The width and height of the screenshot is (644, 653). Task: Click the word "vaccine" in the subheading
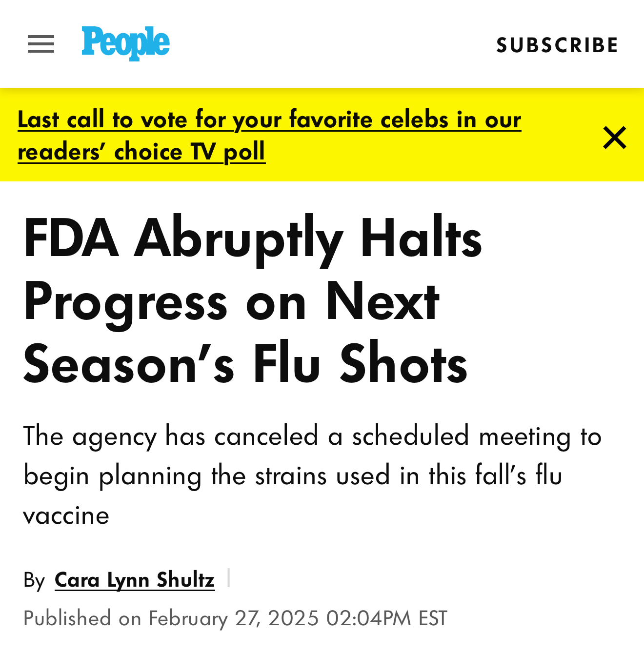click(66, 515)
